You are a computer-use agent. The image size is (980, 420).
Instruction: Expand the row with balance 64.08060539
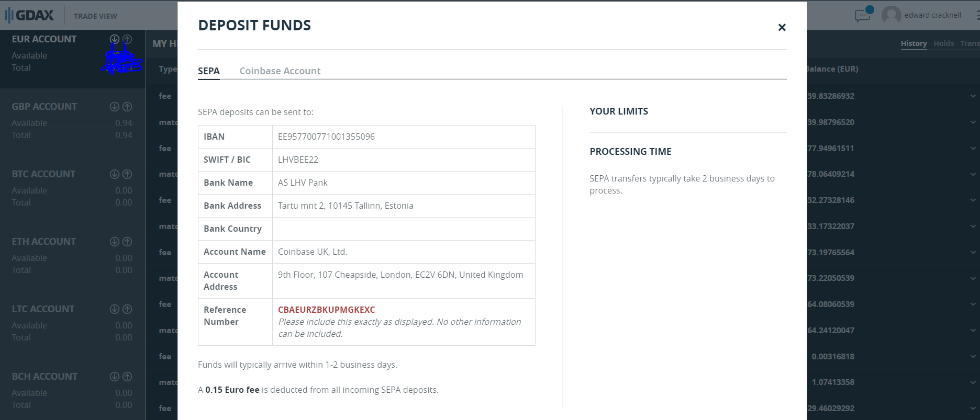[972, 304]
